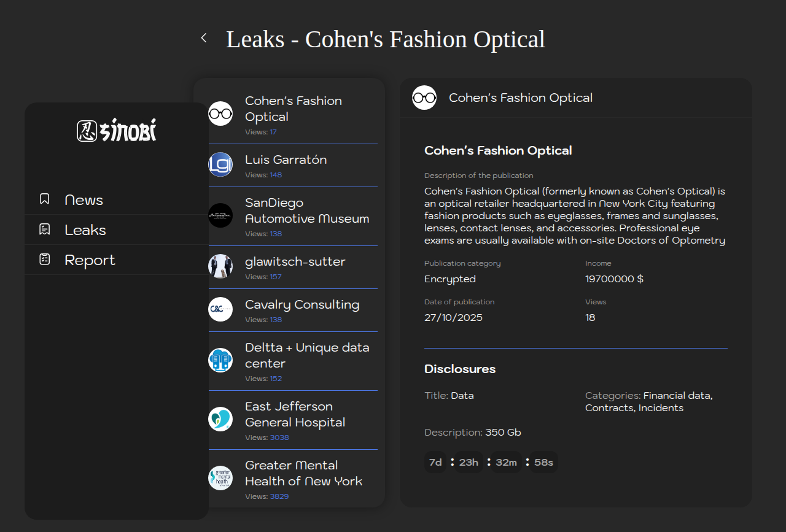Click the Luis Garratón logo icon
This screenshot has width=786, height=532.
click(220, 164)
